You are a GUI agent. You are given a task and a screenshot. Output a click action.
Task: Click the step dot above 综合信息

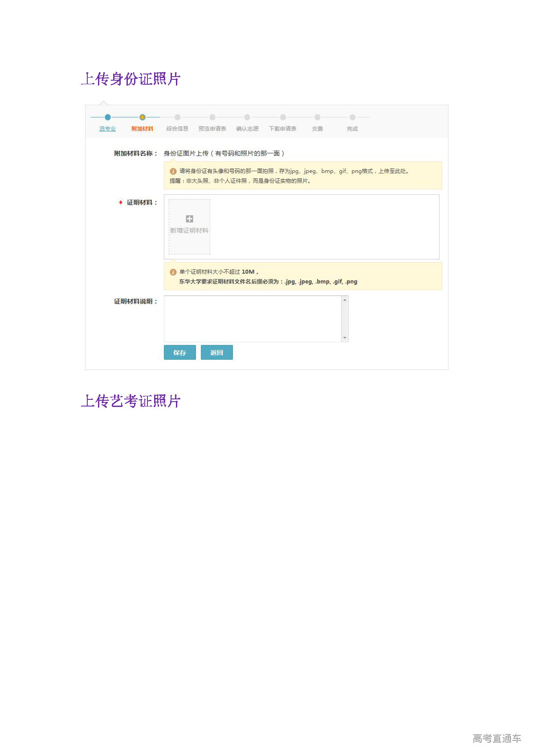(177, 117)
